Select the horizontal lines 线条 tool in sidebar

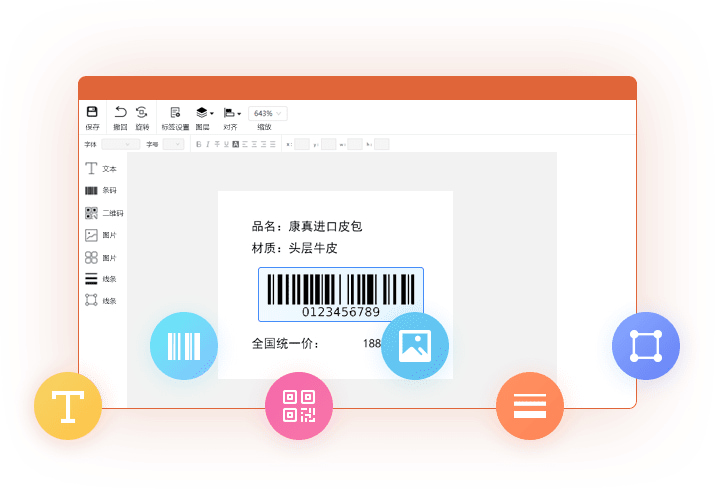pyautogui.click(x=101, y=279)
